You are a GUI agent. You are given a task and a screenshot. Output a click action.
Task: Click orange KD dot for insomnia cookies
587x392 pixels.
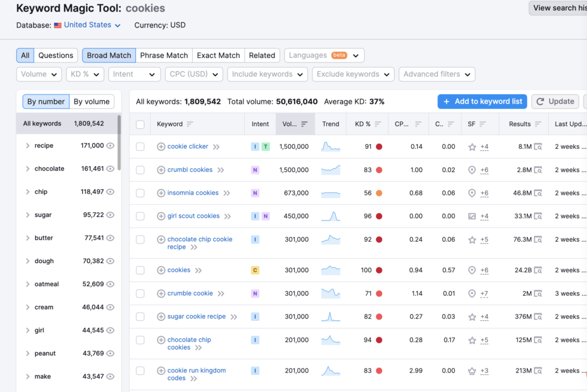[379, 193]
